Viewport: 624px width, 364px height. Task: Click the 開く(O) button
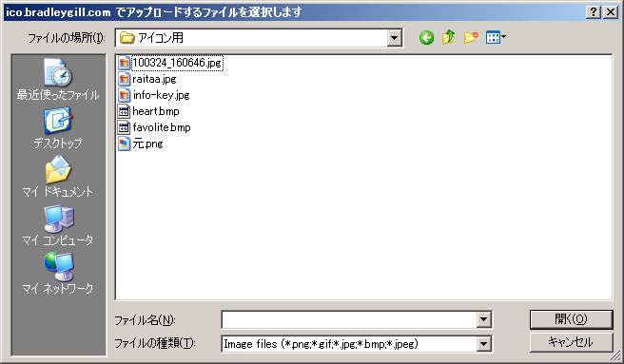pyautogui.click(x=571, y=319)
